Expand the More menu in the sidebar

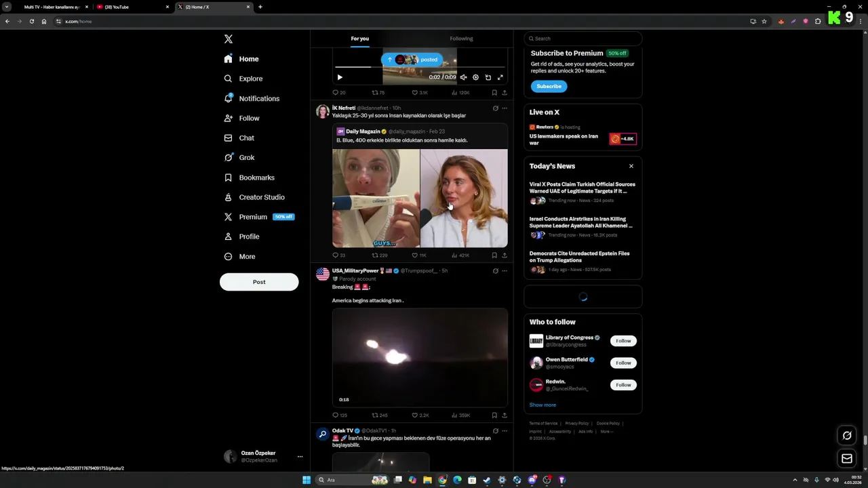coord(239,256)
